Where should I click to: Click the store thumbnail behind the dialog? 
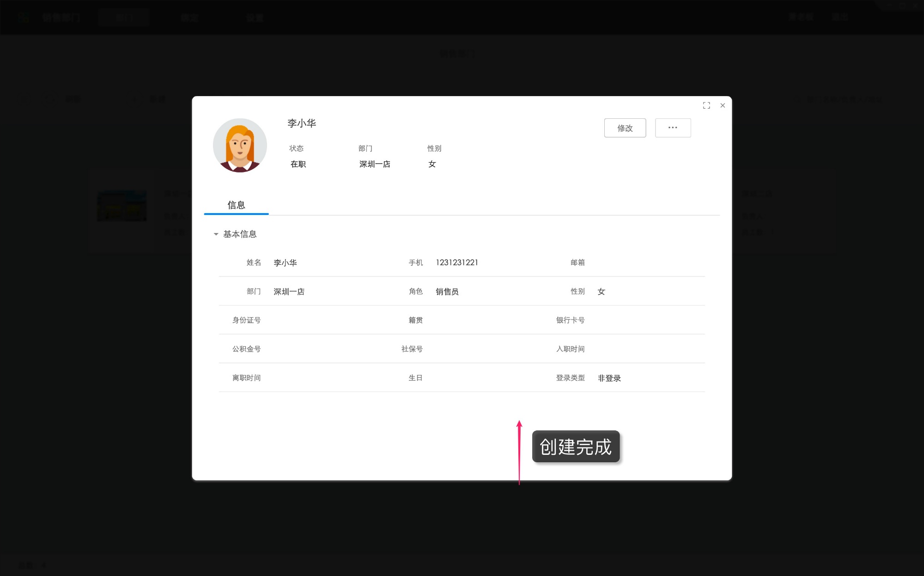click(122, 206)
